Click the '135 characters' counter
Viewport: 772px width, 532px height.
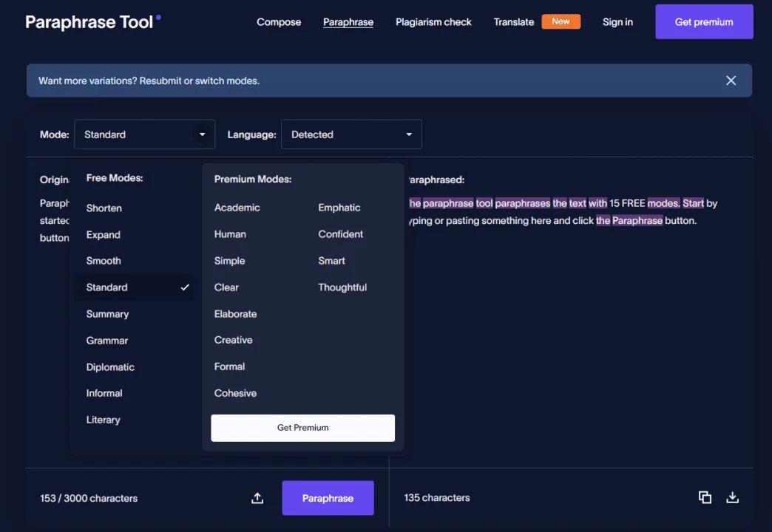(437, 498)
